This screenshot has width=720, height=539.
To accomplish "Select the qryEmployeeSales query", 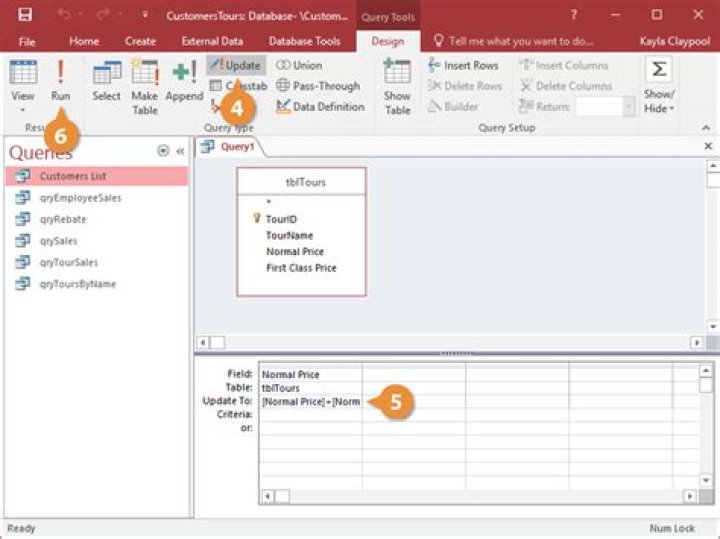I will point(97,197).
